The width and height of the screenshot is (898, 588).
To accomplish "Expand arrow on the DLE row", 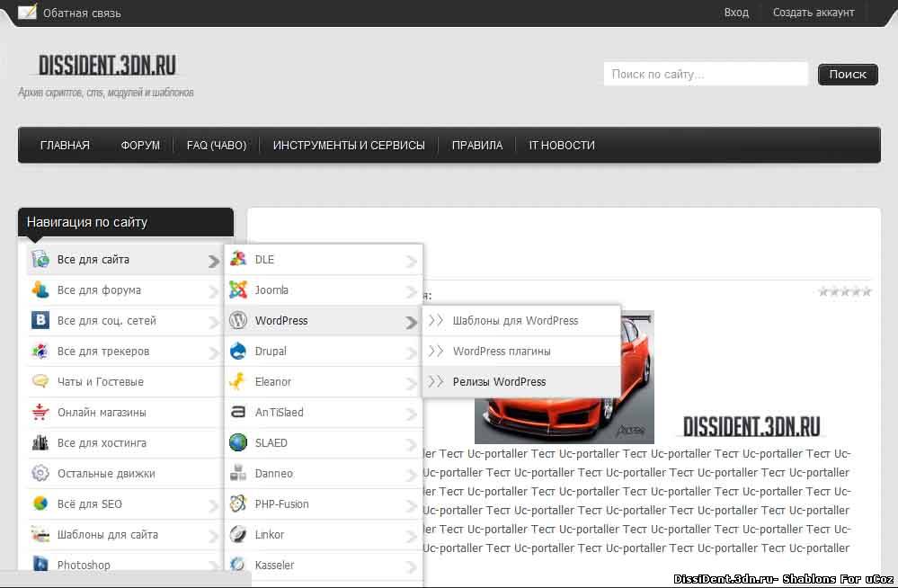I will click(x=411, y=262).
